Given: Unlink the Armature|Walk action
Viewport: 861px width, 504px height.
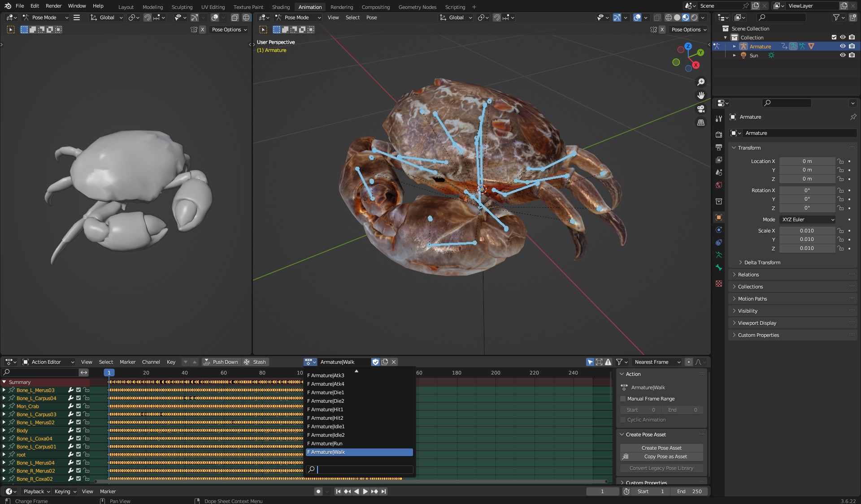Looking at the screenshot, I should coord(394,362).
